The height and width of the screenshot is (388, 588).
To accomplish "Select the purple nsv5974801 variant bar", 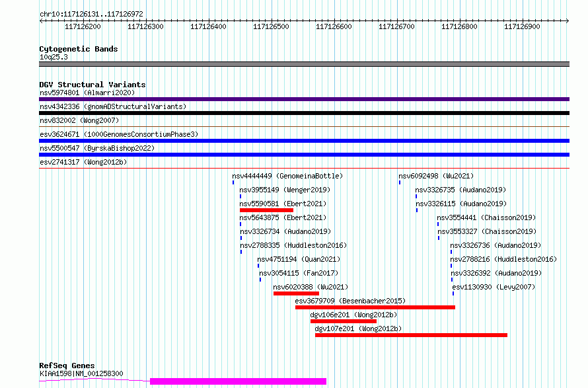I will [x=304, y=99].
